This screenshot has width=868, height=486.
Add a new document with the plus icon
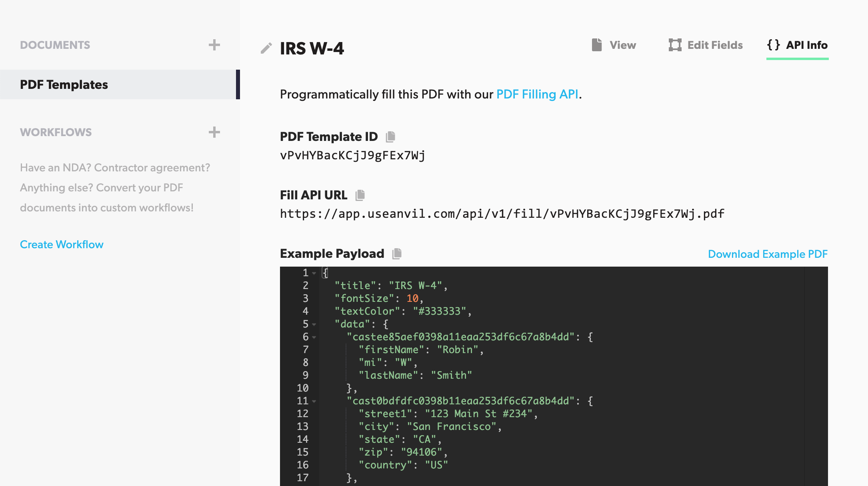click(214, 45)
